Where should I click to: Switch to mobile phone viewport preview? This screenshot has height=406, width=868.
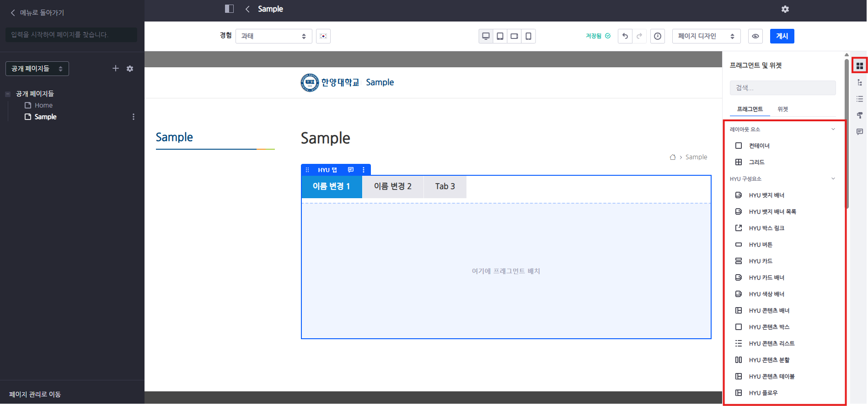pyautogui.click(x=528, y=36)
